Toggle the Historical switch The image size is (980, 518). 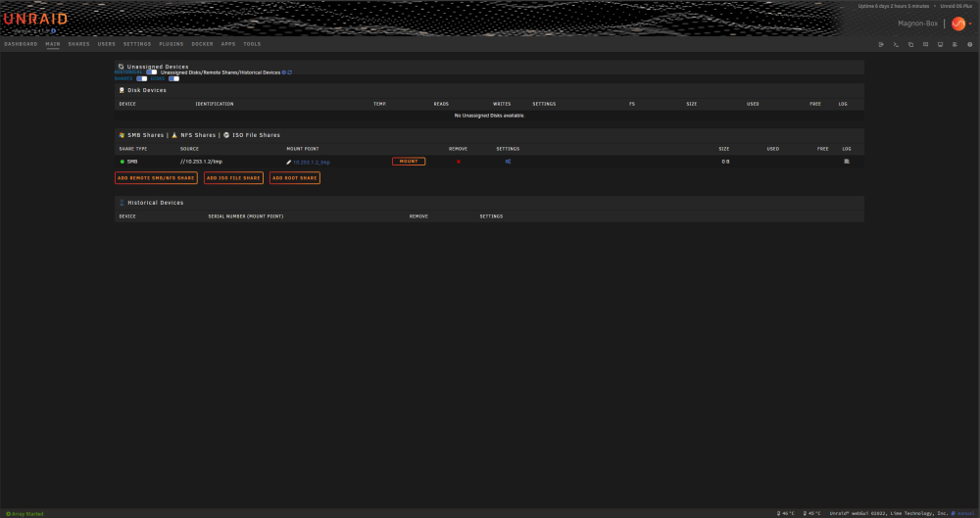[151, 71]
